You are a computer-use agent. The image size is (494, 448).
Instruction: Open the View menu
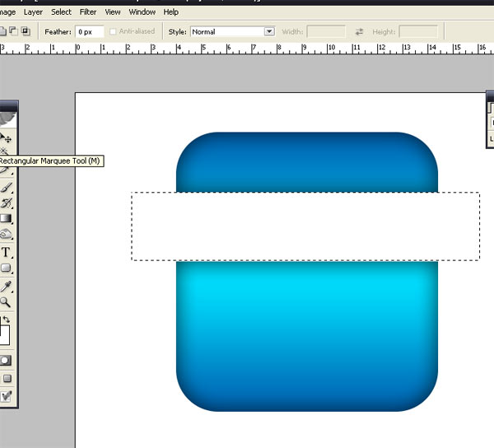113,12
